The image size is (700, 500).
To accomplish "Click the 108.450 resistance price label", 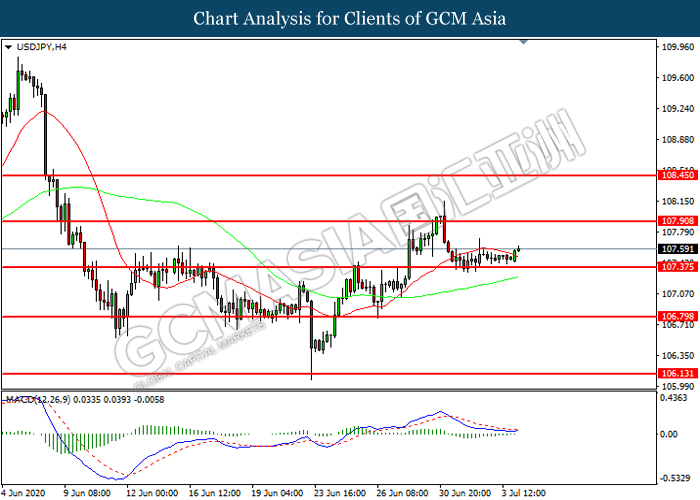I will tap(677, 175).
